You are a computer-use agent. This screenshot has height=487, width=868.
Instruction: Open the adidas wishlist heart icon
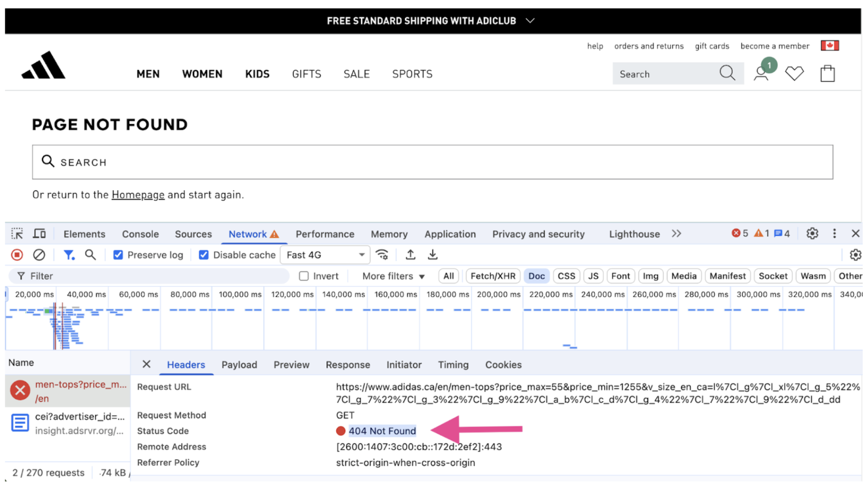pos(794,74)
